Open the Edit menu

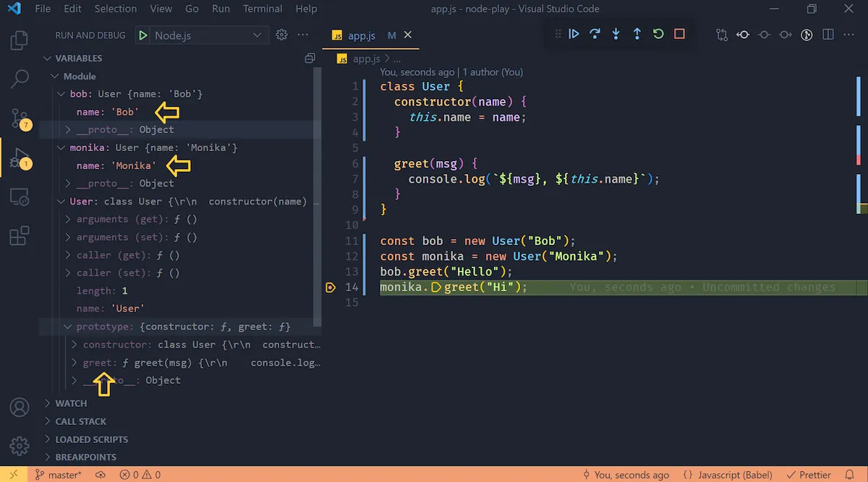(72, 9)
